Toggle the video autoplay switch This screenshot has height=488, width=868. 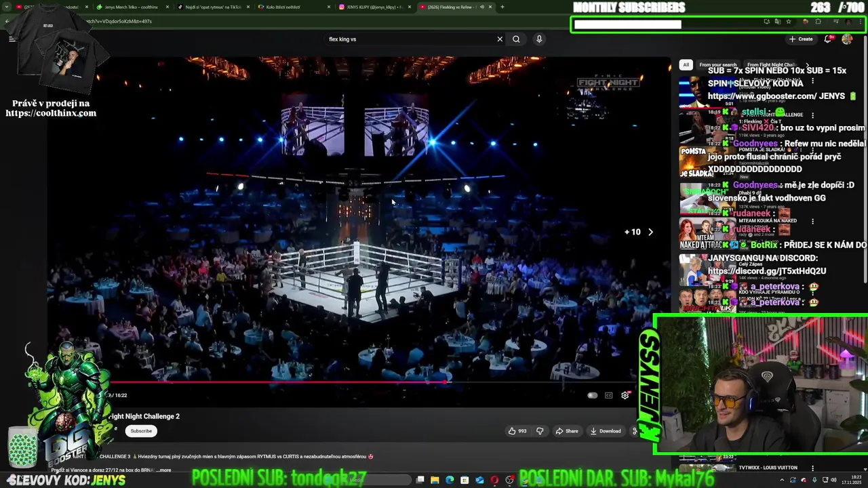coord(592,395)
